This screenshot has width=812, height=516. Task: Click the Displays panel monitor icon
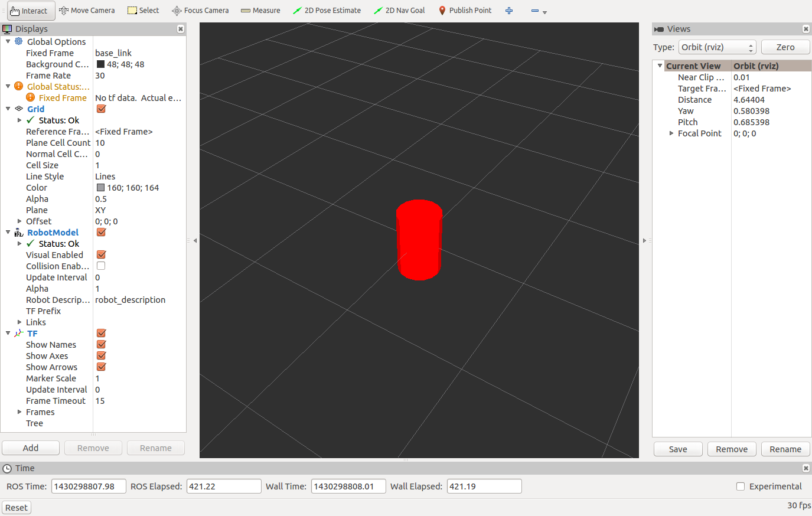pos(7,29)
